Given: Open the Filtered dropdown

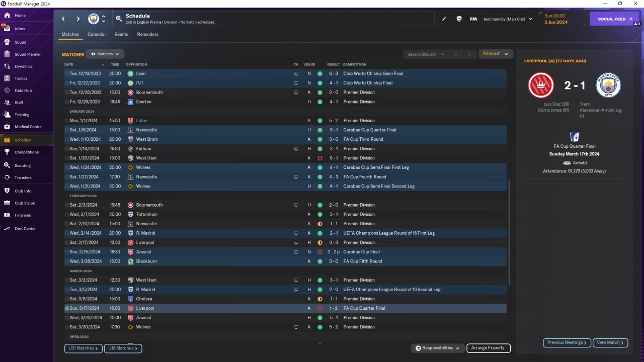Looking at the screenshot, I should coord(496,54).
